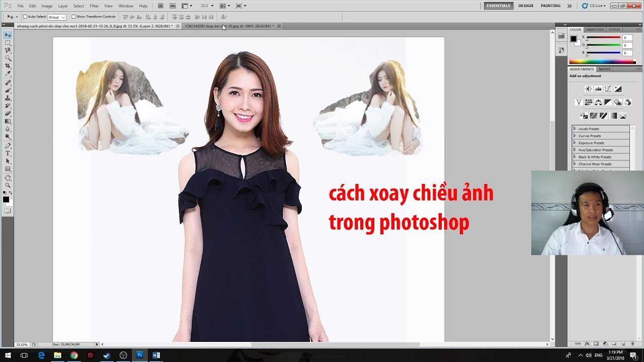
Task: Enable Show Transform Controls checkbox
Action: tap(74, 17)
